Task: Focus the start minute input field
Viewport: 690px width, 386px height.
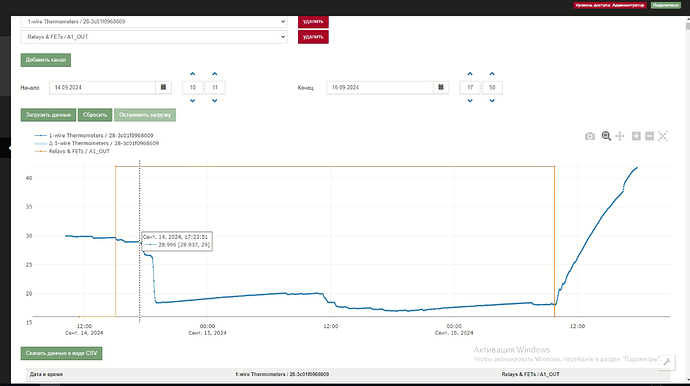Action: click(215, 87)
